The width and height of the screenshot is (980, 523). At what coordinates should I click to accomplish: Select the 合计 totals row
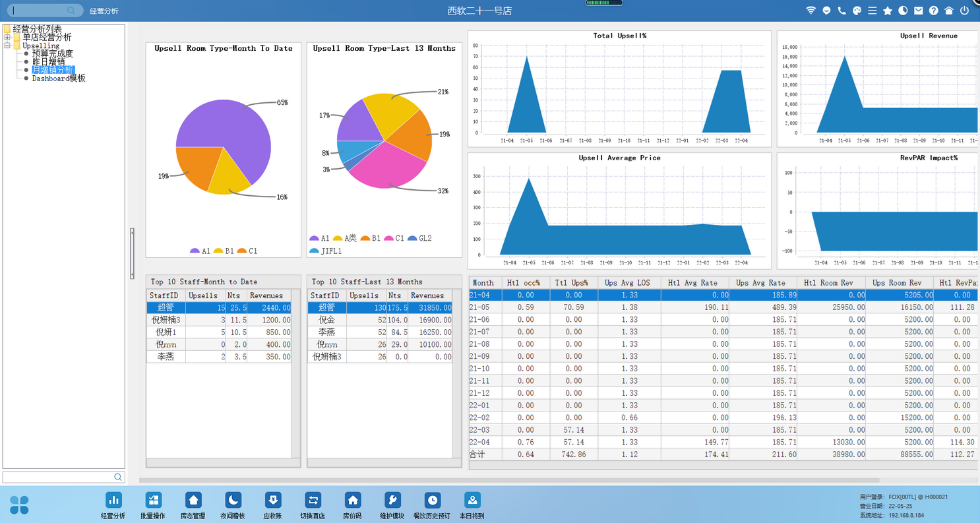[723, 454]
